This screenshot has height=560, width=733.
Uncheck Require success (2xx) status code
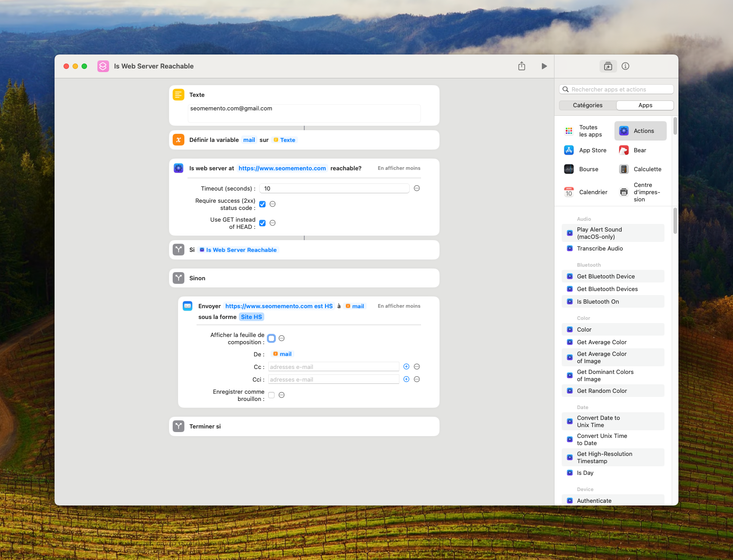point(262,204)
